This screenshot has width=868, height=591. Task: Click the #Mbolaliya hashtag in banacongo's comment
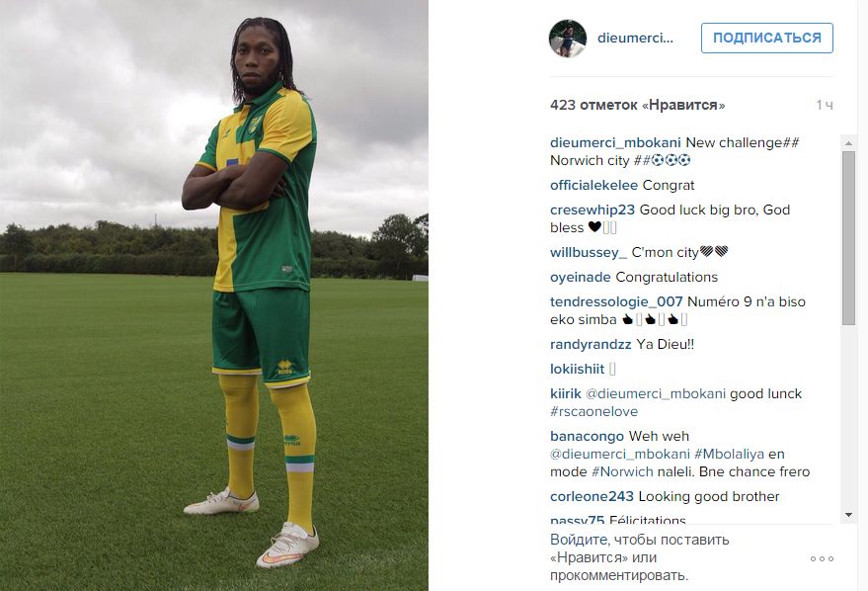(729, 455)
